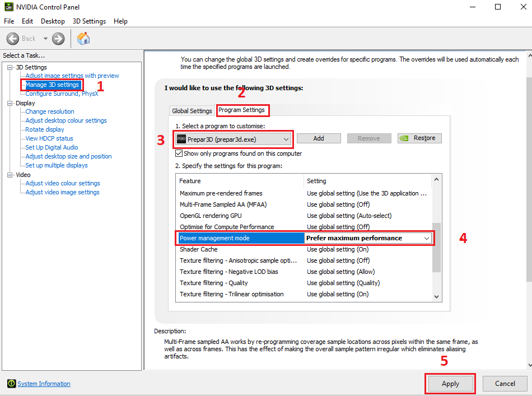532x396 pixels.
Task: Select Manage 3D settings task
Action: [52, 85]
